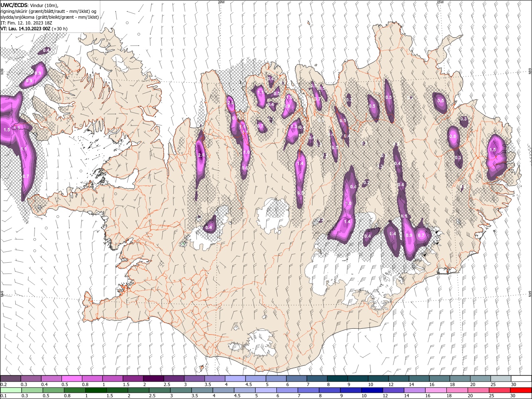Pick the deep blue 10 swatch, bottom legend row

point(372,390)
